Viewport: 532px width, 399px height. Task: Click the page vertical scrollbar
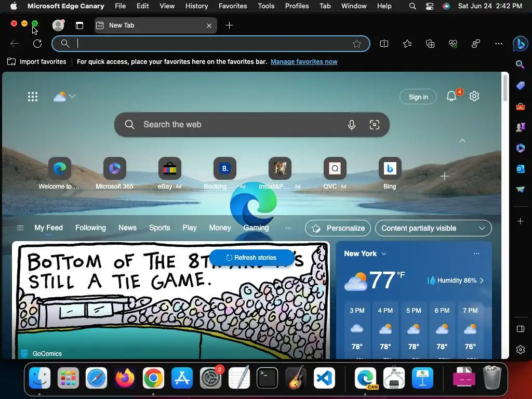coord(505,88)
